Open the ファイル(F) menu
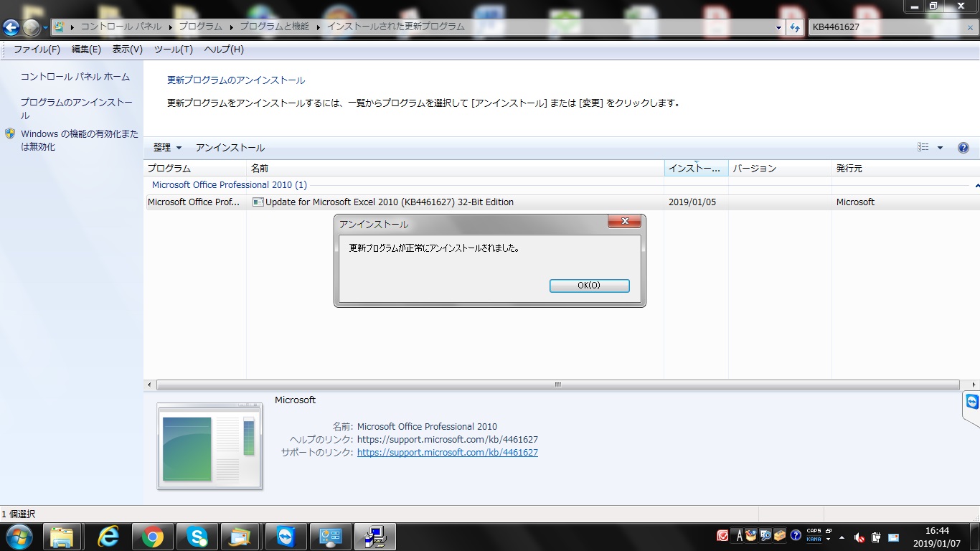 (x=37, y=50)
